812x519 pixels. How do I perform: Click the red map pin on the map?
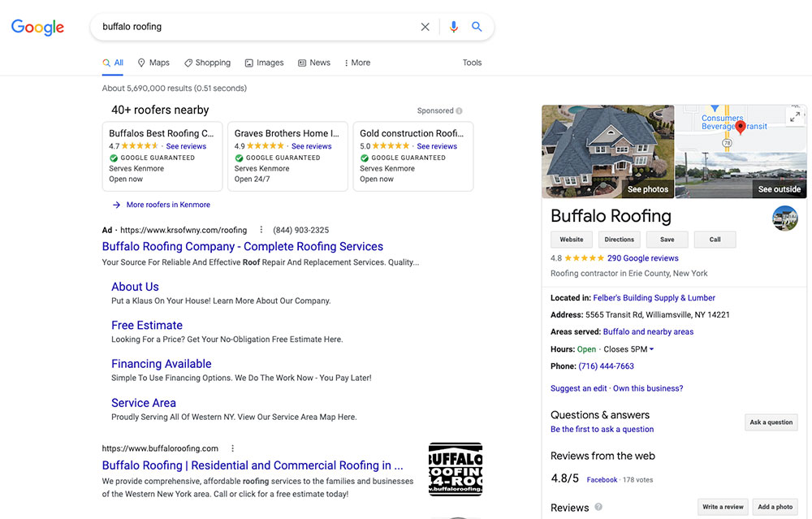pyautogui.click(x=741, y=128)
